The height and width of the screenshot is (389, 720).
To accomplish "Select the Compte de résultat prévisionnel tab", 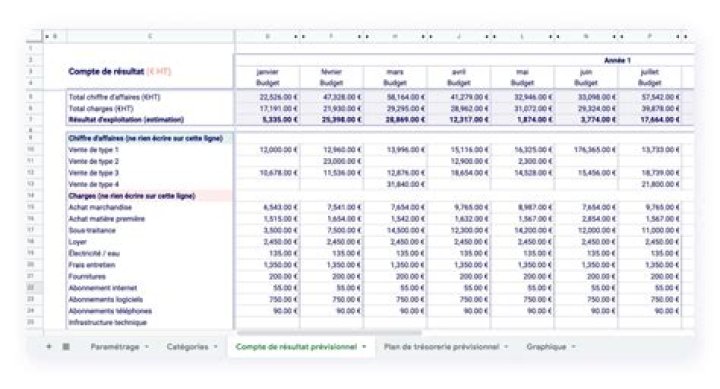I will click(296, 347).
